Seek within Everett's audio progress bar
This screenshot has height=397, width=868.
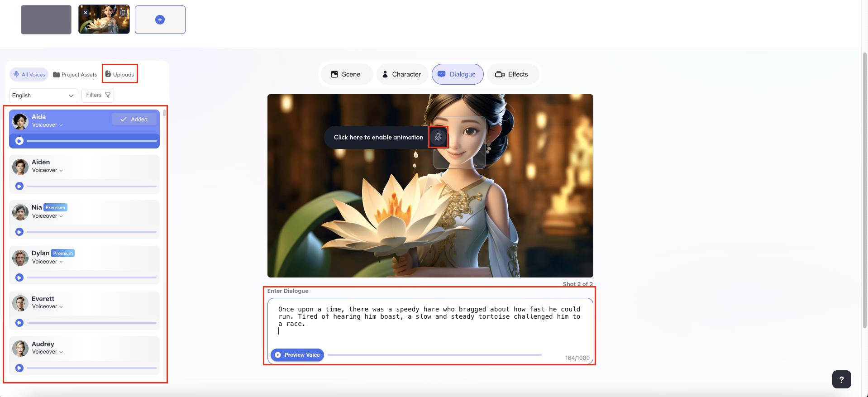point(91,323)
